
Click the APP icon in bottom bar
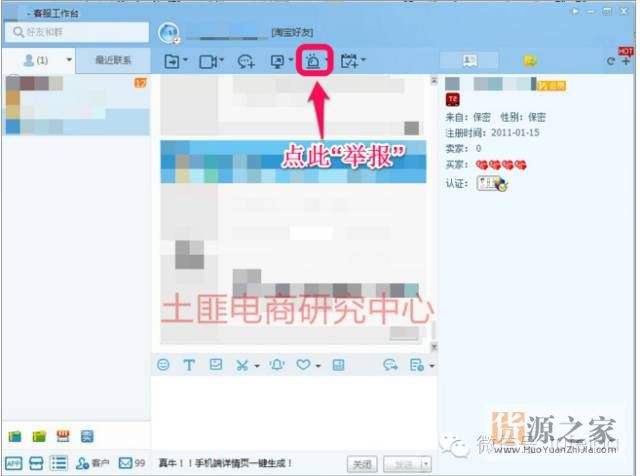pyautogui.click(x=13, y=464)
